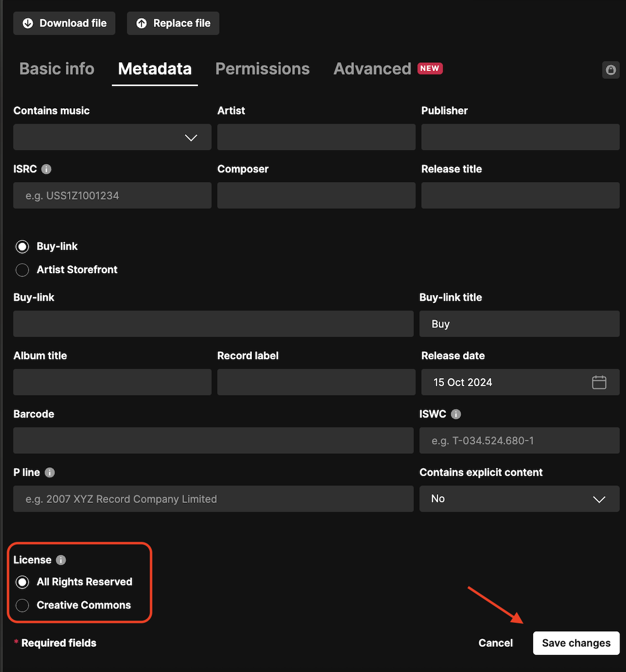
Task: Open the Permissions tab
Action: pyautogui.click(x=262, y=69)
